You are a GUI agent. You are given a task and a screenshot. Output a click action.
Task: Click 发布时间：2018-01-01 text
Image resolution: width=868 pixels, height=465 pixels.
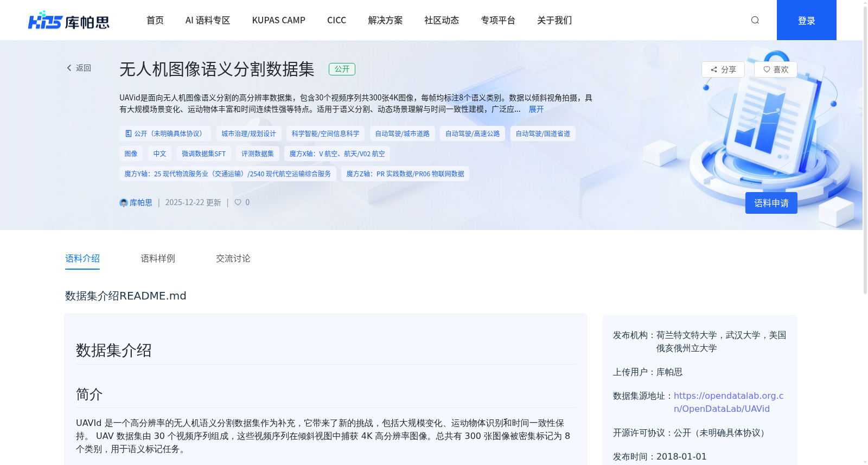(x=660, y=456)
